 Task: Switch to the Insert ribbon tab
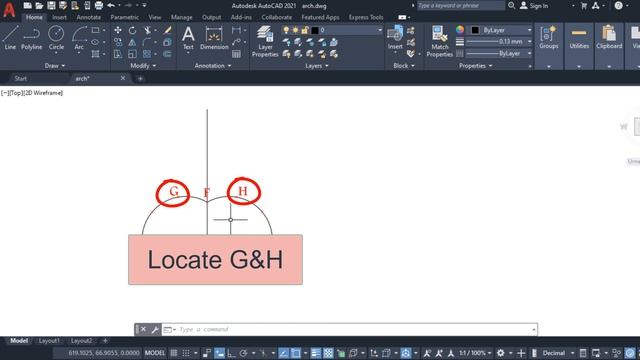click(x=59, y=17)
